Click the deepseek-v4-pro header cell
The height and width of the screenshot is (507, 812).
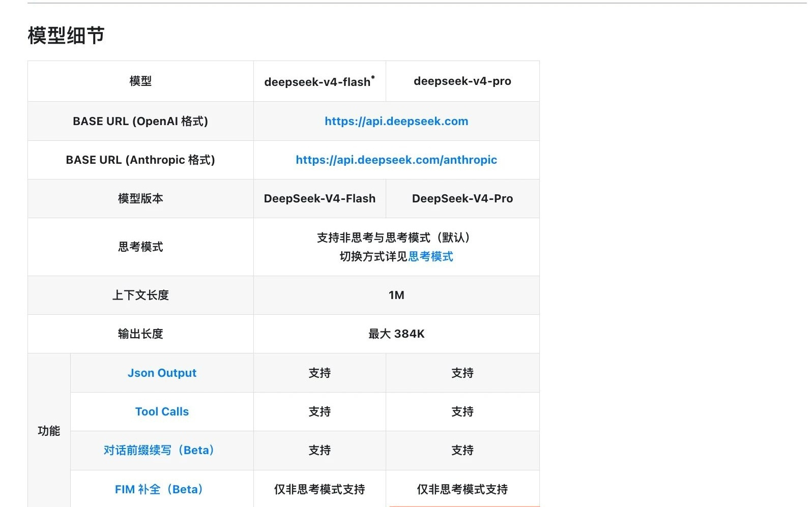(462, 81)
